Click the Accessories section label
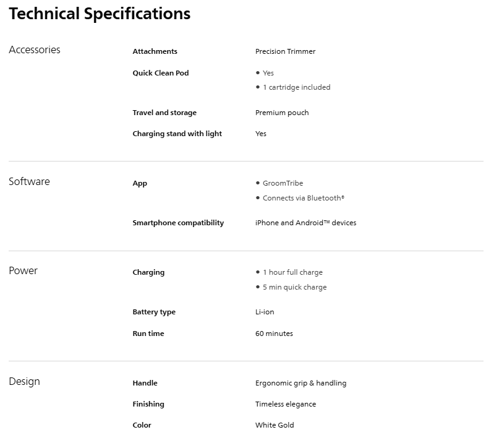Screen dimensions: 486x448 coord(35,50)
